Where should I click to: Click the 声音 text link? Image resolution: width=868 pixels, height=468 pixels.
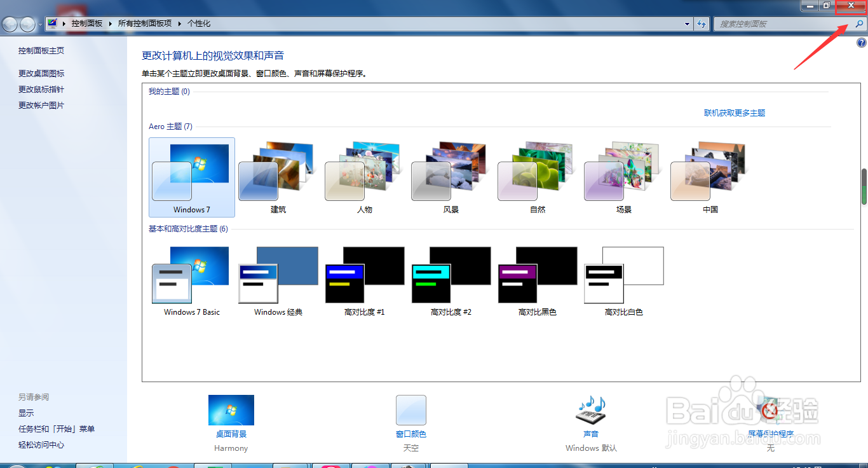[591, 434]
